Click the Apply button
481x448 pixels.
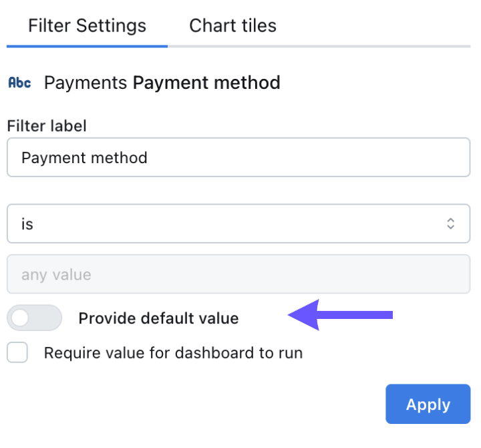pyautogui.click(x=428, y=404)
